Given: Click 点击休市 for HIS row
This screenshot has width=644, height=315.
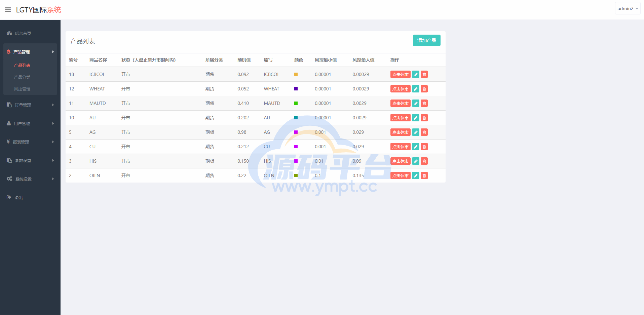Looking at the screenshot, I should coord(400,161).
